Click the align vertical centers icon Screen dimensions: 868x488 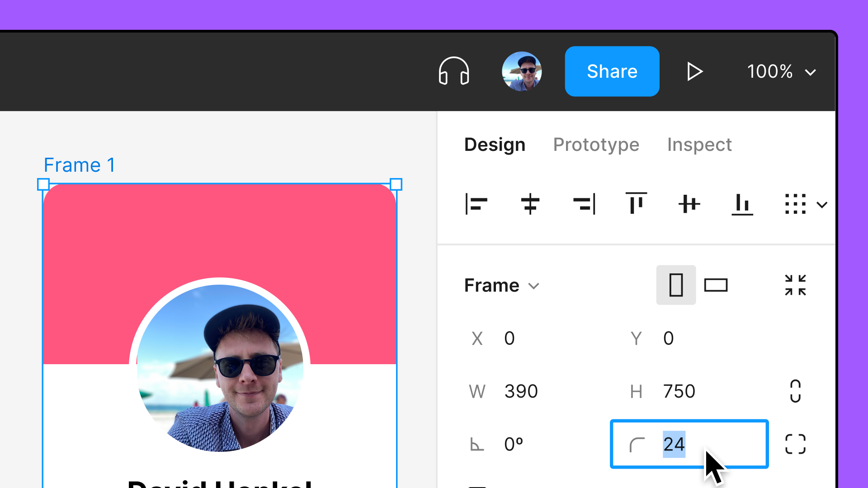689,204
